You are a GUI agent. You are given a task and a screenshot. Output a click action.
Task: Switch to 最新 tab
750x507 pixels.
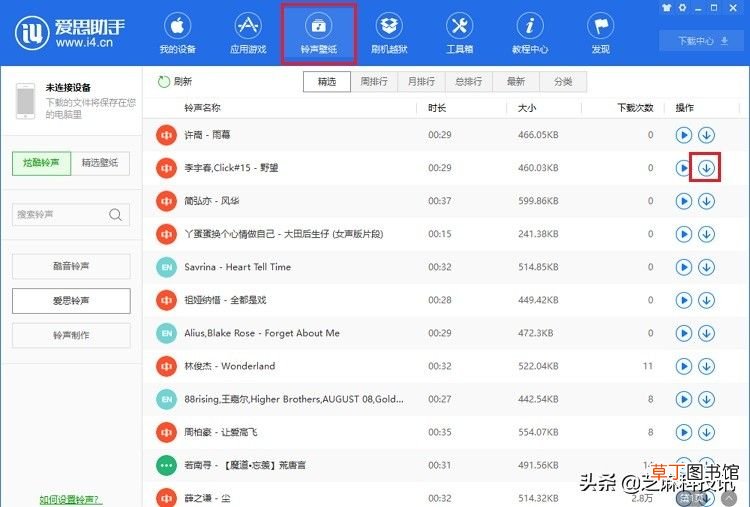pos(516,82)
